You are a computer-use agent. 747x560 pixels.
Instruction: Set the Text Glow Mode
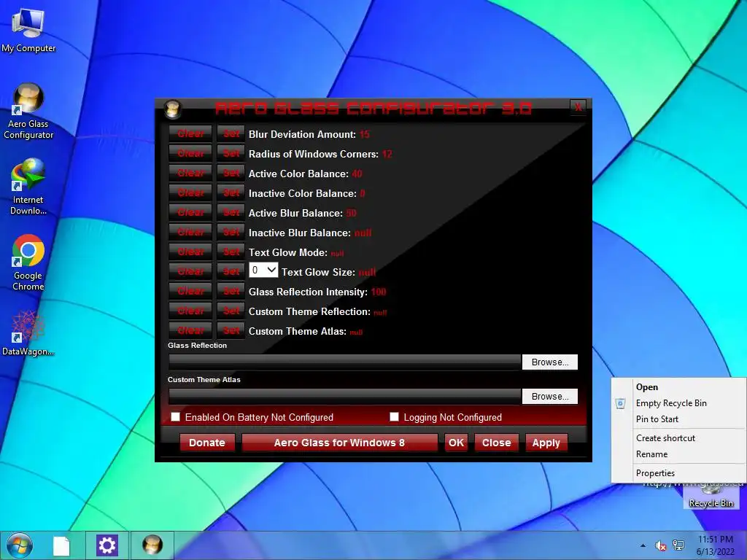point(231,252)
